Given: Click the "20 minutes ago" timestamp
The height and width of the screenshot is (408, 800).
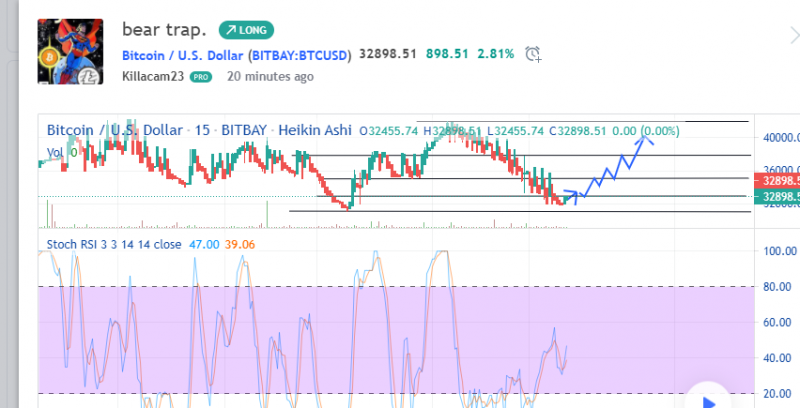Looking at the screenshot, I should tap(270, 76).
